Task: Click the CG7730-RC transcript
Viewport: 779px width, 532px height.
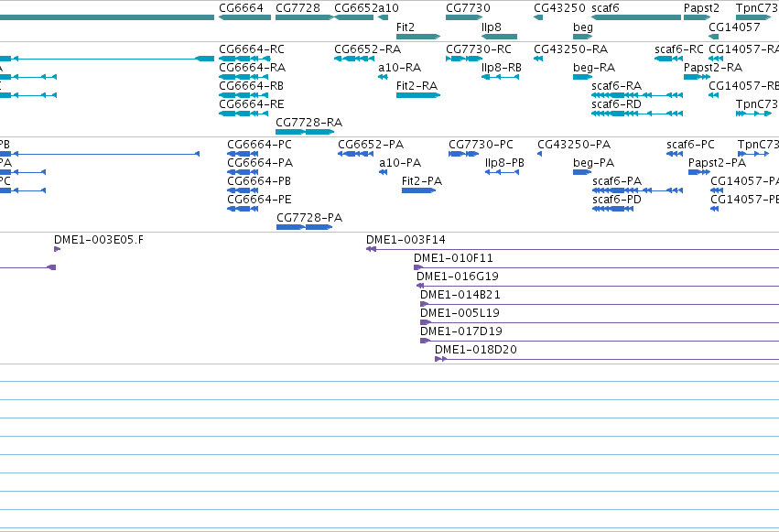Action: coord(464,59)
